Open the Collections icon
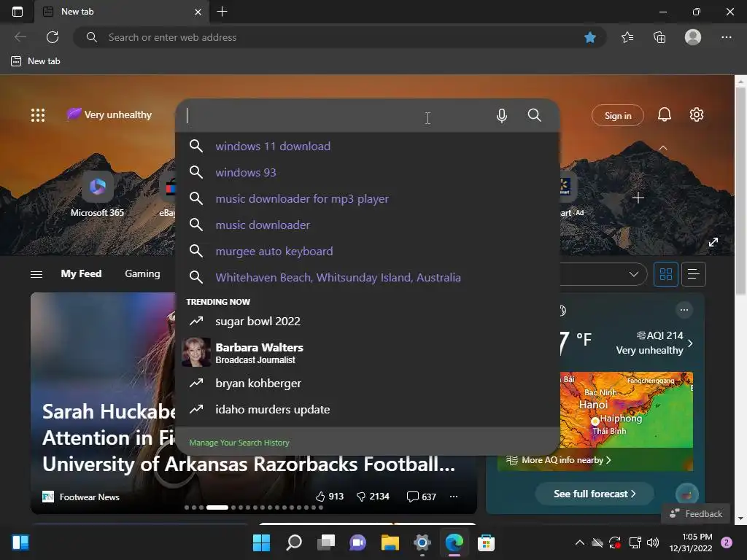 659,37
